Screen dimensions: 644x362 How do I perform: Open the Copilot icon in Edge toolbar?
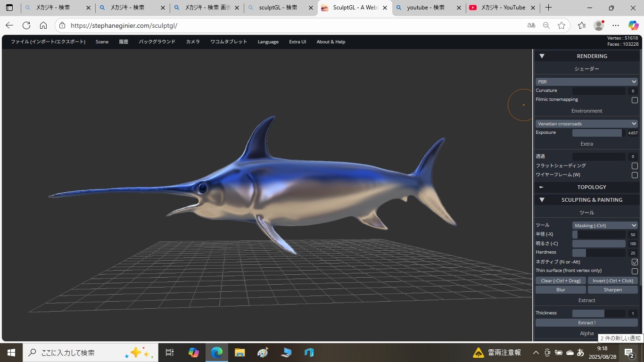pyautogui.click(x=633, y=25)
